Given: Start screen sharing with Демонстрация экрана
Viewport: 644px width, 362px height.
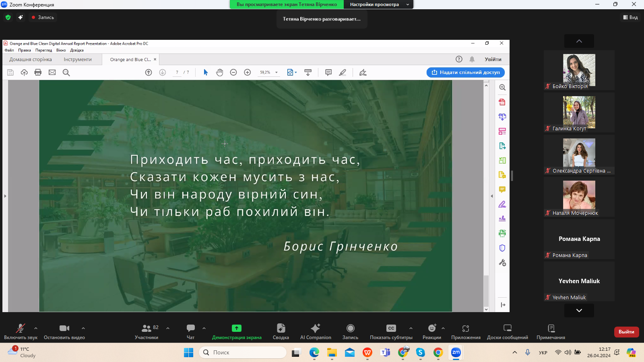Looking at the screenshot, I should click(x=237, y=331).
